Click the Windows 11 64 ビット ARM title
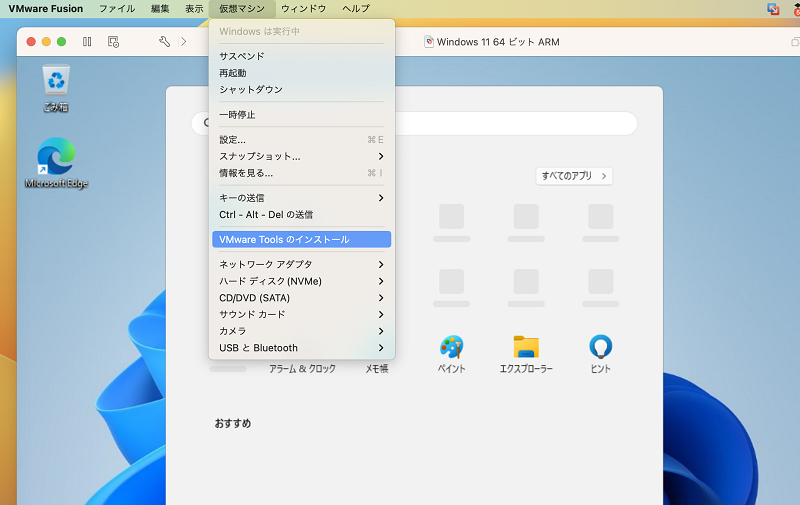Viewport: 800px width, 505px height. pyautogui.click(x=498, y=42)
